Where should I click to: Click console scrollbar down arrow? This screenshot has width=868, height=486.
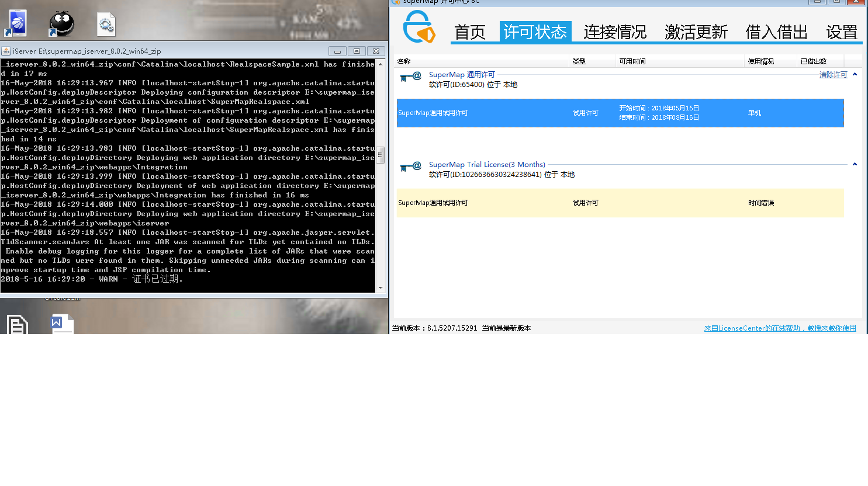pos(381,287)
